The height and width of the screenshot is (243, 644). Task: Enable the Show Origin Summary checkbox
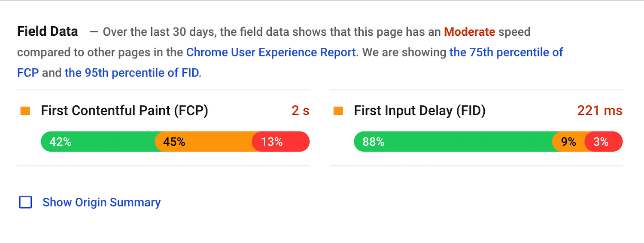26,202
